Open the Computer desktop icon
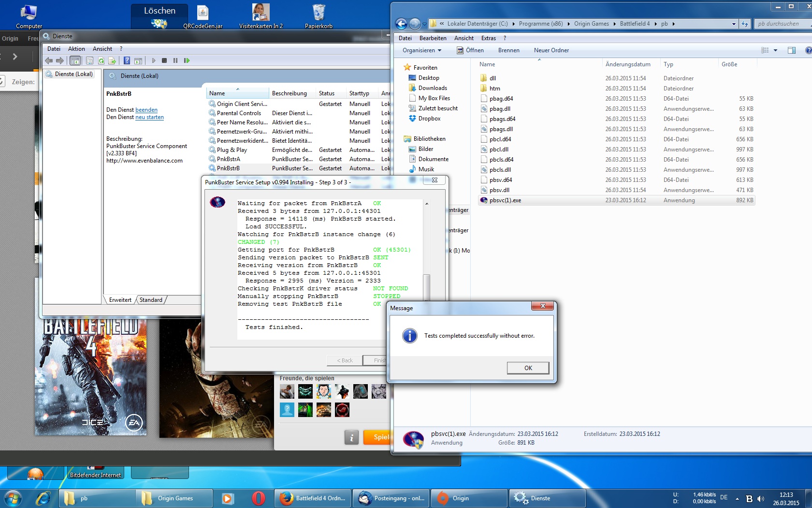This screenshot has width=812, height=508. [x=29, y=16]
